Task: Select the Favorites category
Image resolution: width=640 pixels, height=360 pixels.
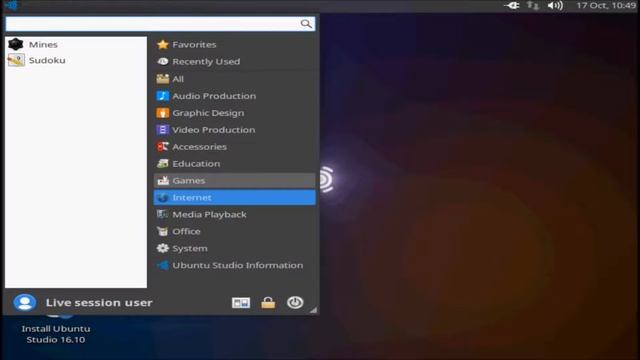Action: [234, 44]
